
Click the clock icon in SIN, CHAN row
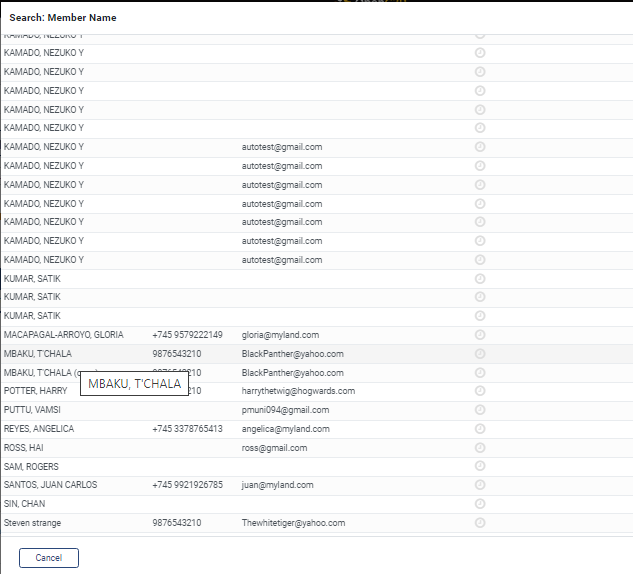pyautogui.click(x=479, y=504)
